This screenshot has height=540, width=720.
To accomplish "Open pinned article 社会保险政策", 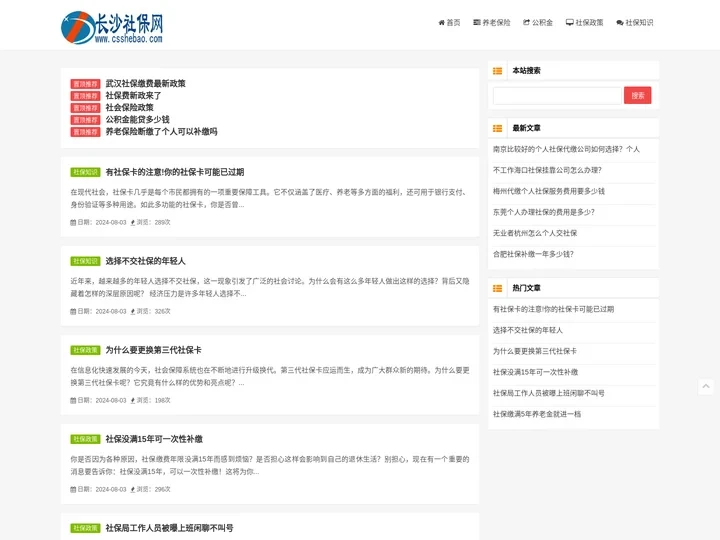I will 129,107.
